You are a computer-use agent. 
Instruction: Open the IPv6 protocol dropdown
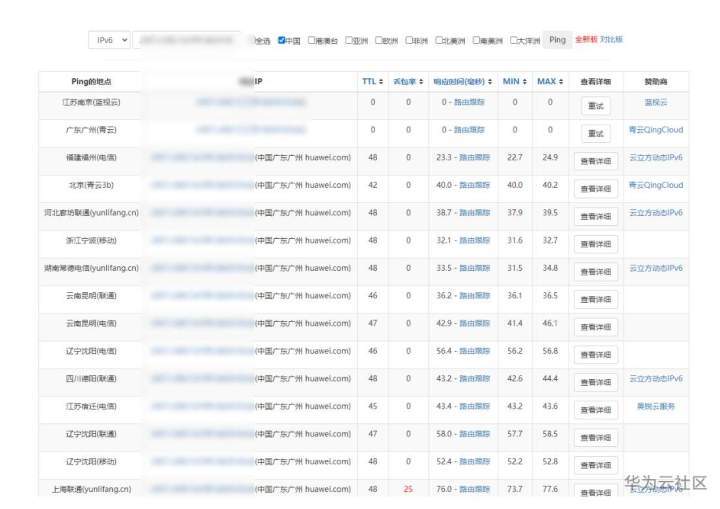[109, 40]
